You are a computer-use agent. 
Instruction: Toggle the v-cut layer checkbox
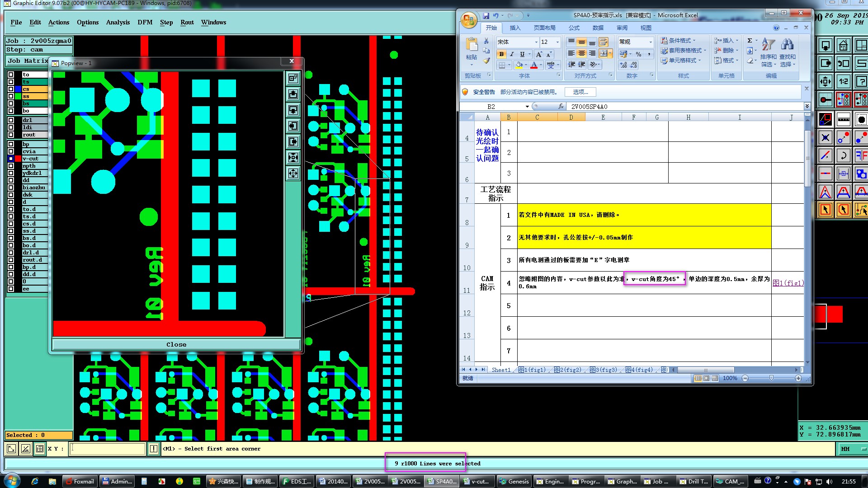[x=11, y=159]
